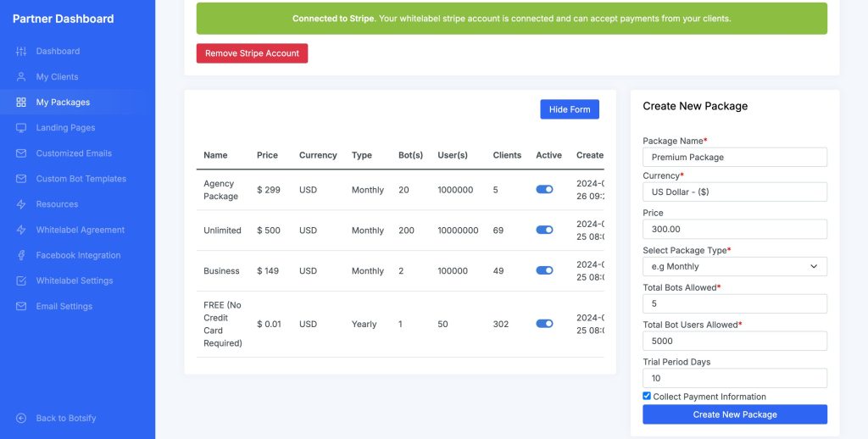
Task: Click the Price input showing 300.00
Action: (x=735, y=229)
